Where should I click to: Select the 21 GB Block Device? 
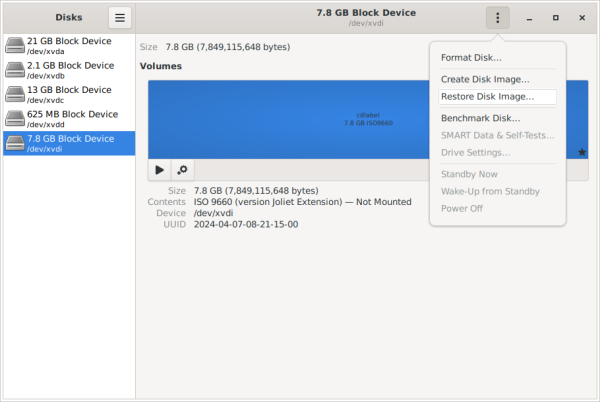coord(70,45)
